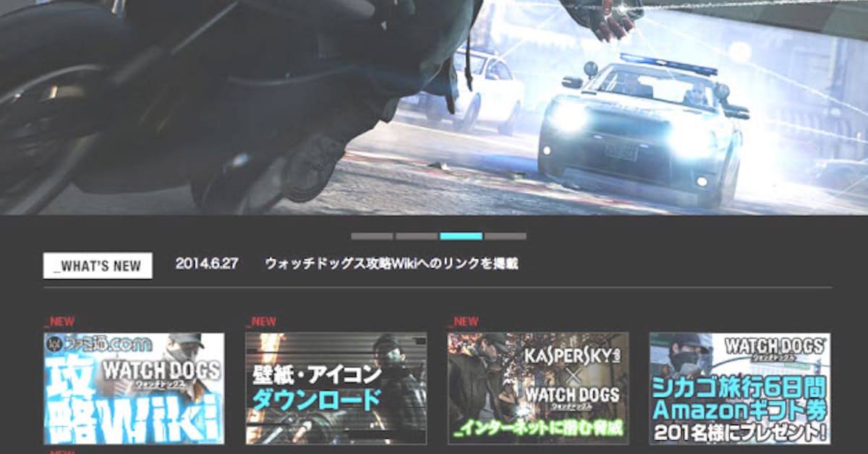Click the _NEW tag above Famitsu banner
Screen dimensions: 868x454
pyautogui.click(x=59, y=322)
